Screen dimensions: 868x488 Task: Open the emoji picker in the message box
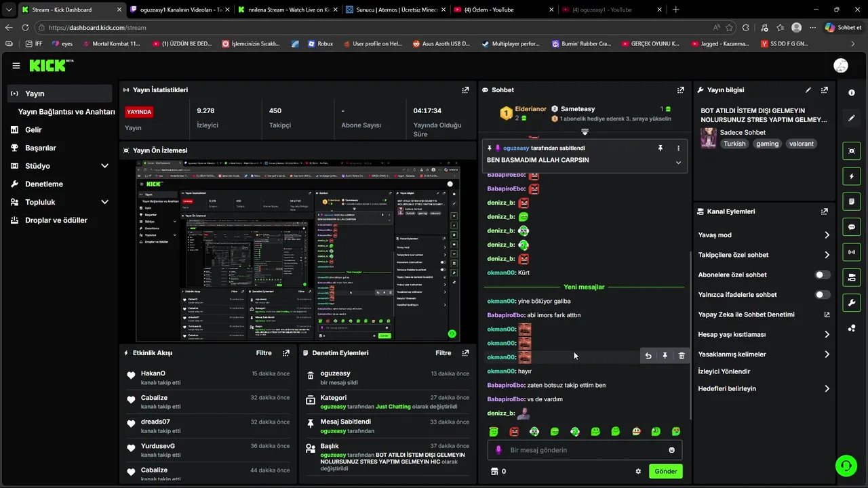(x=672, y=450)
